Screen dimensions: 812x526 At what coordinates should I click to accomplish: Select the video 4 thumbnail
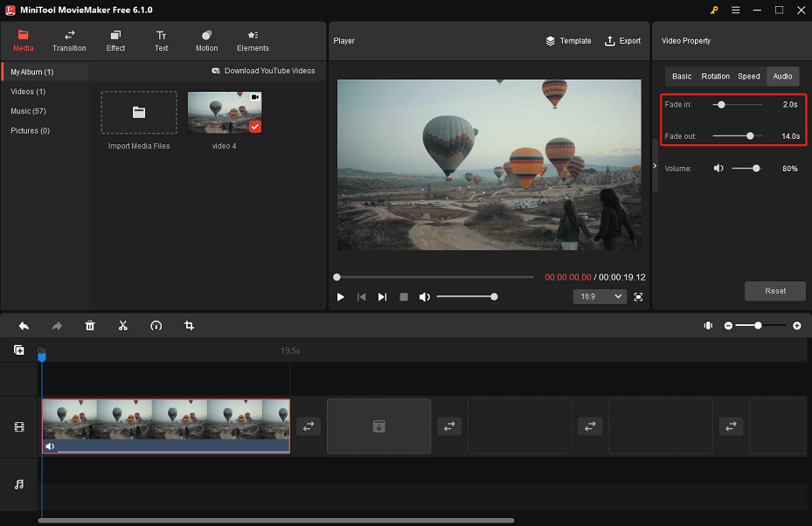(x=225, y=113)
